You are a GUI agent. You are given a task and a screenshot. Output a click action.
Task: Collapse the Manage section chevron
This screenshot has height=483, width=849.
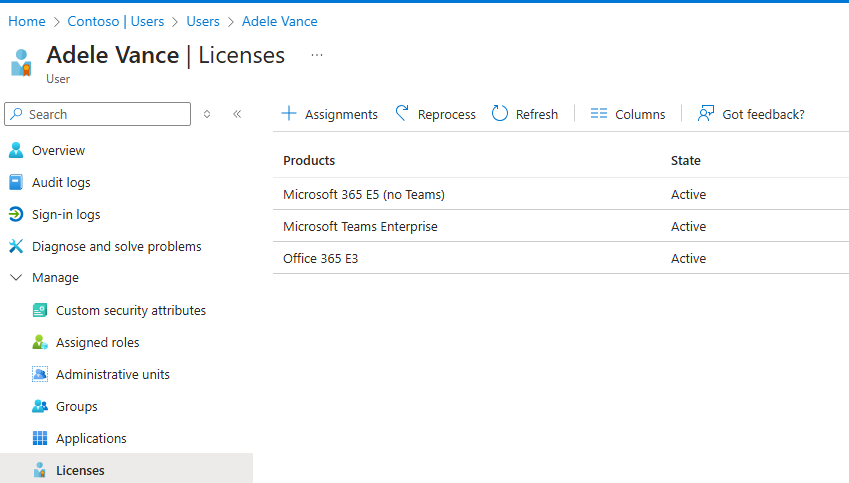point(16,277)
